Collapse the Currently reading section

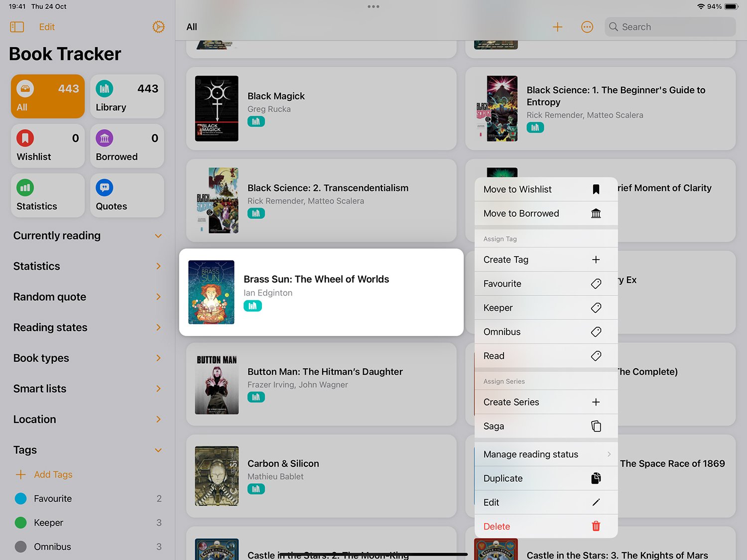[x=158, y=236]
